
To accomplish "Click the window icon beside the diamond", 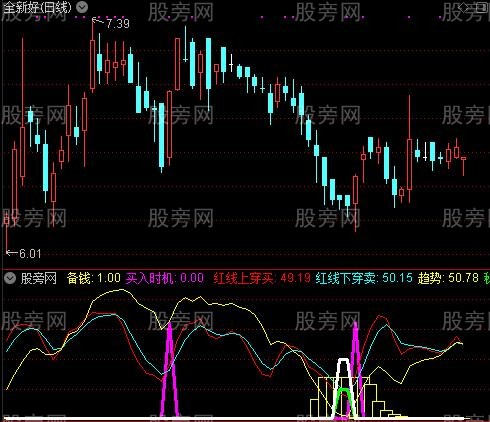I will tap(482, 7).
